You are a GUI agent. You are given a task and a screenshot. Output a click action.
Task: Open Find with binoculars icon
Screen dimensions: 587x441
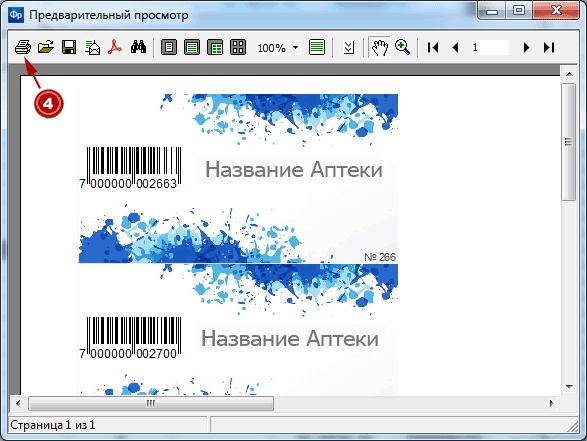(x=138, y=48)
